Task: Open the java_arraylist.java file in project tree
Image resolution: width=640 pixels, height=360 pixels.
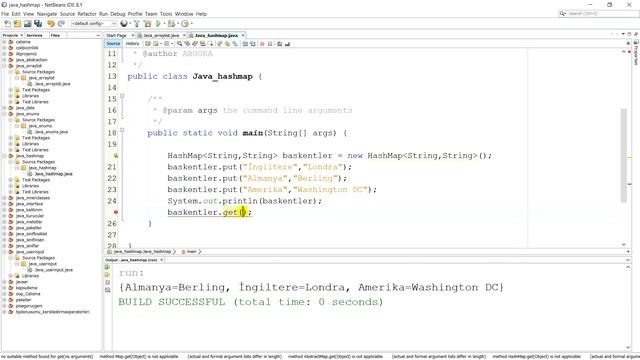Action: coord(52,84)
